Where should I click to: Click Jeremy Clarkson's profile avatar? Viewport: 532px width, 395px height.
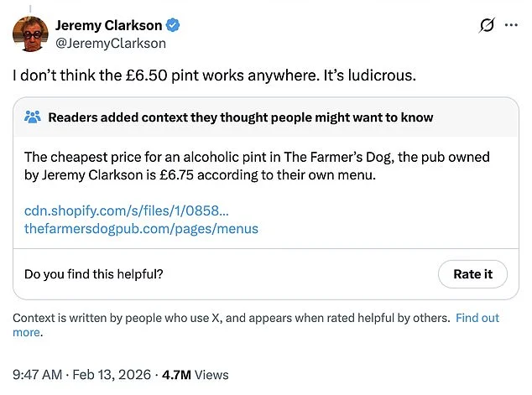pyautogui.click(x=30, y=34)
